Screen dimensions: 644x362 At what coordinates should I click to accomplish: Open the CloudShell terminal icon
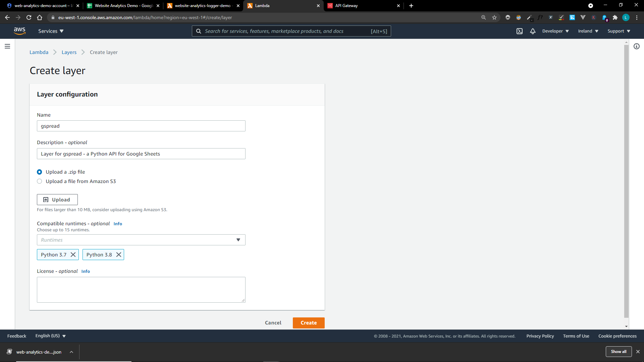[520, 31]
